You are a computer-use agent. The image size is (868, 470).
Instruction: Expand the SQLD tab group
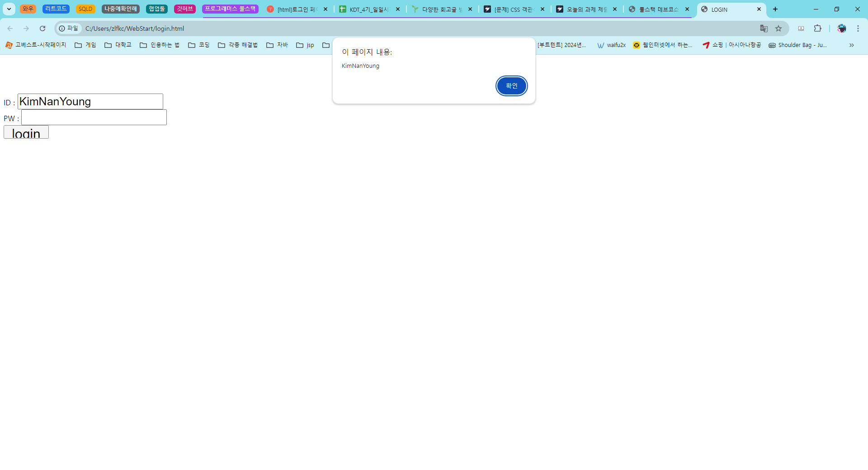[85, 9]
